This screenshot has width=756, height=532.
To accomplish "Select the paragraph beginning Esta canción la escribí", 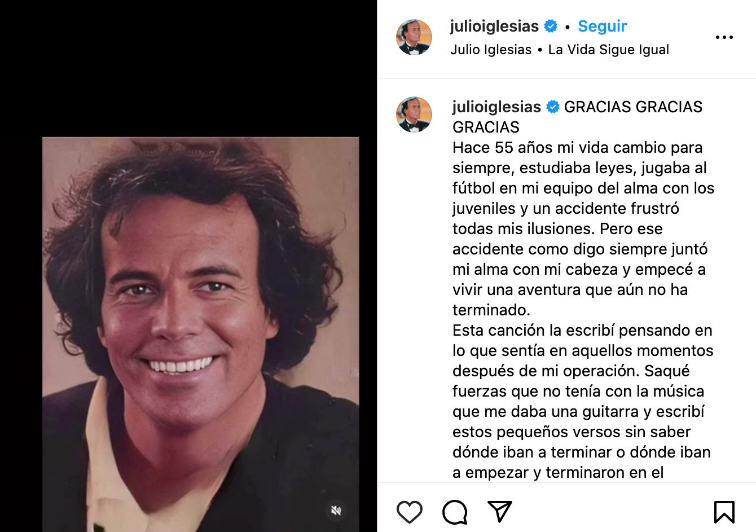I will pos(583,401).
